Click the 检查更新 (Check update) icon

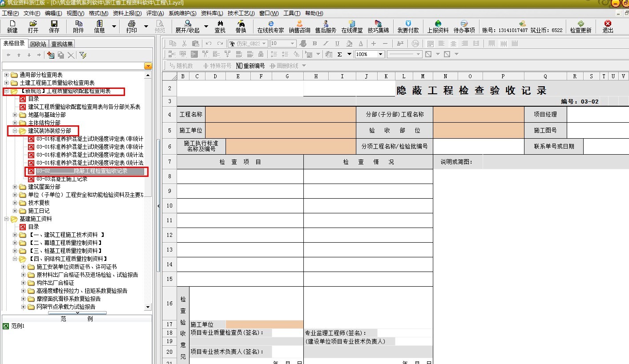coord(581,26)
